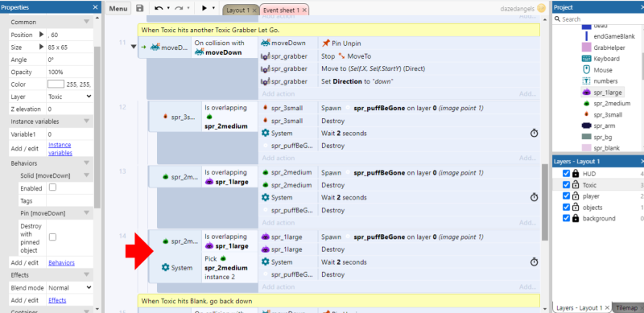Toggle visibility checkbox of objects layer
This screenshot has height=313, width=644.
(x=566, y=207)
